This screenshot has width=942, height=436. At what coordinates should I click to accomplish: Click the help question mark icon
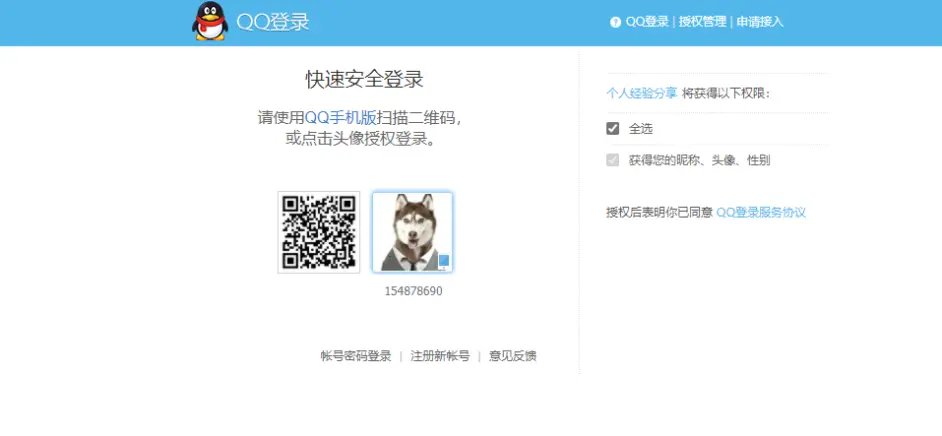615,22
